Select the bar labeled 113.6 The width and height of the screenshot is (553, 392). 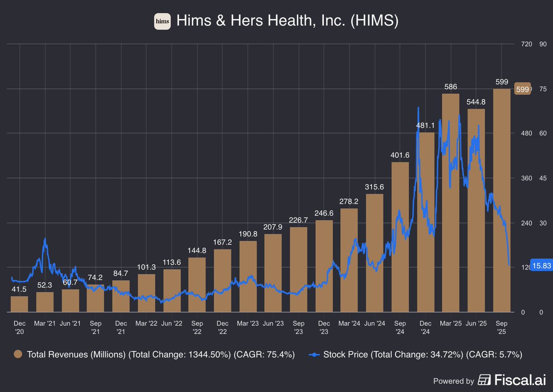(172, 291)
